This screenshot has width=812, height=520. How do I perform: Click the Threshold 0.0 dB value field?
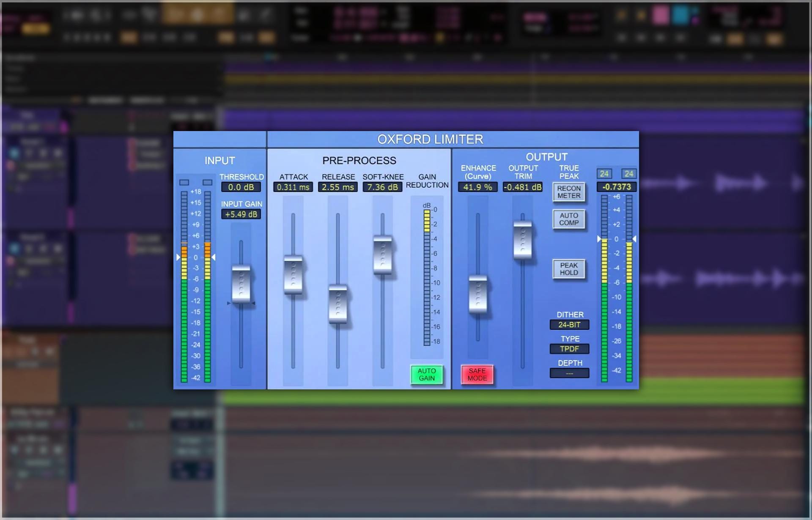click(x=241, y=187)
